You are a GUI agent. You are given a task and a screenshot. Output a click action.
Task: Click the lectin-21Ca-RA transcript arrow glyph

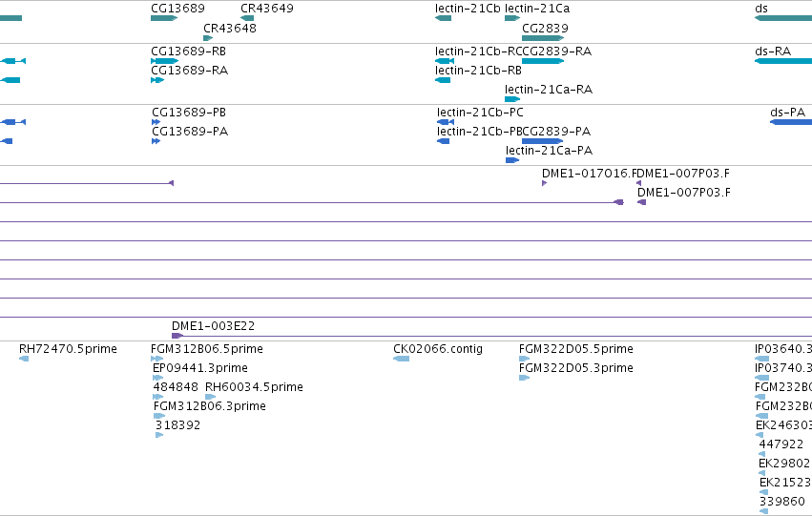[x=512, y=99]
